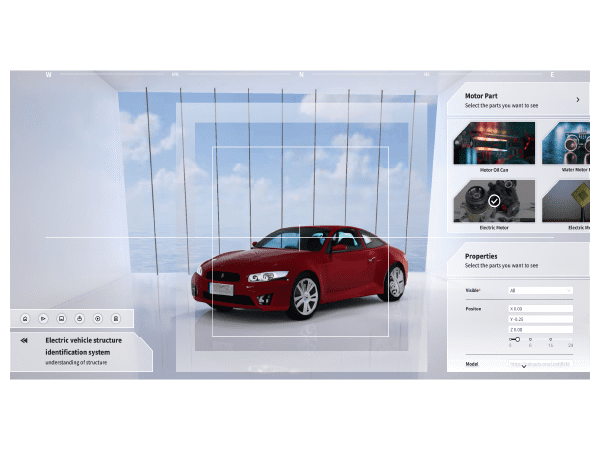
Task: Click the 'Visible' field label
Action: pyautogui.click(x=473, y=290)
